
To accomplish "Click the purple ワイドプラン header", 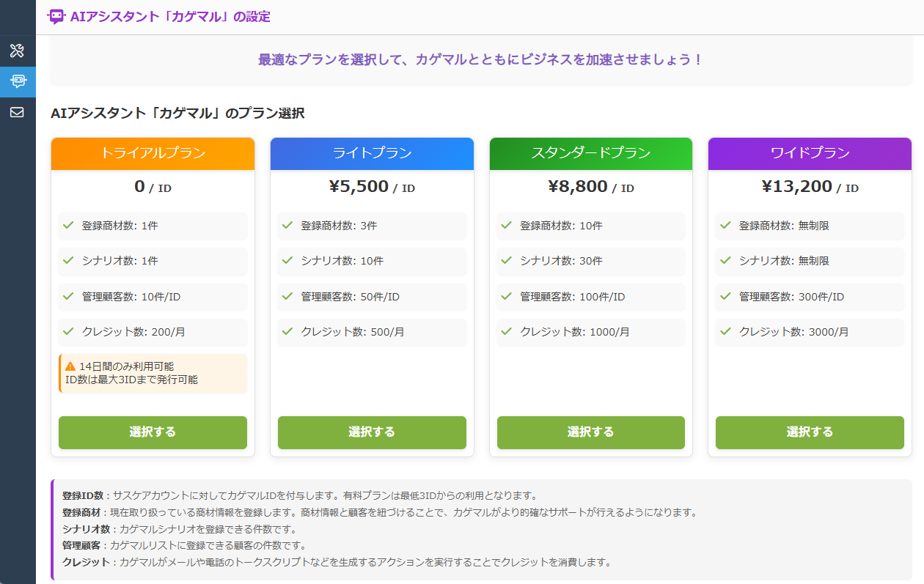I will click(810, 153).
